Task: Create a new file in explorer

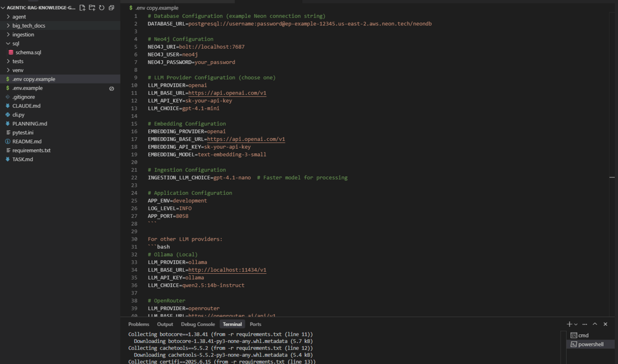Action: tap(82, 8)
